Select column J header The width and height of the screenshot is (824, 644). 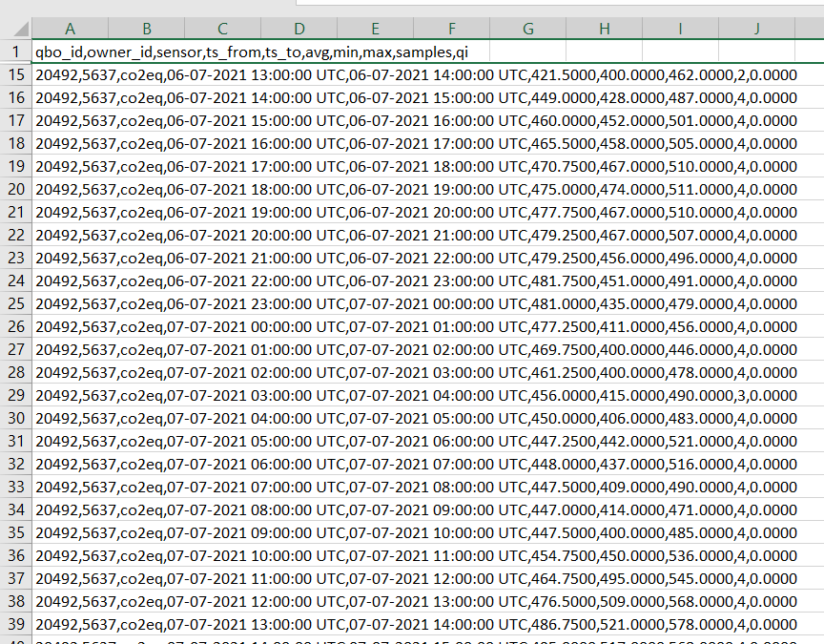point(756,29)
